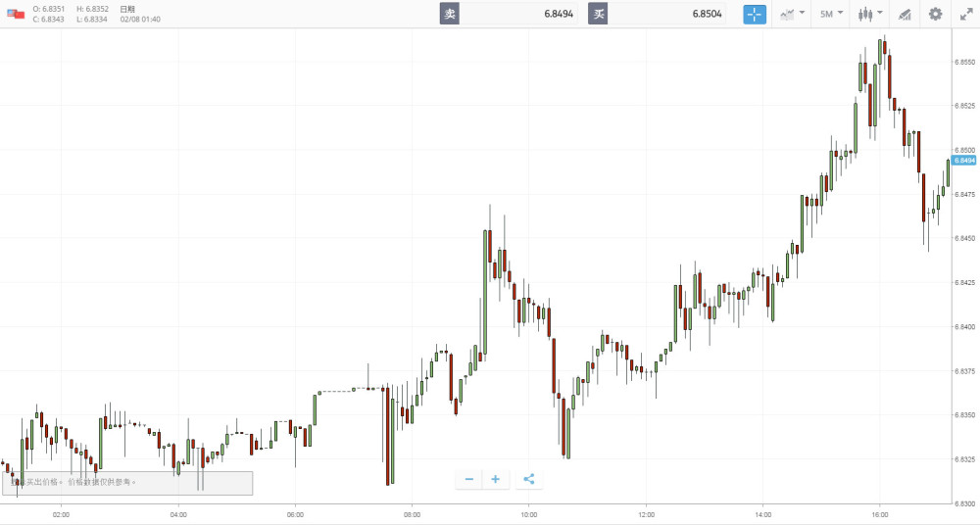Screen dimensions: 980x525
Task: Toggle the crosshair cursor button
Action: pyautogui.click(x=755, y=14)
